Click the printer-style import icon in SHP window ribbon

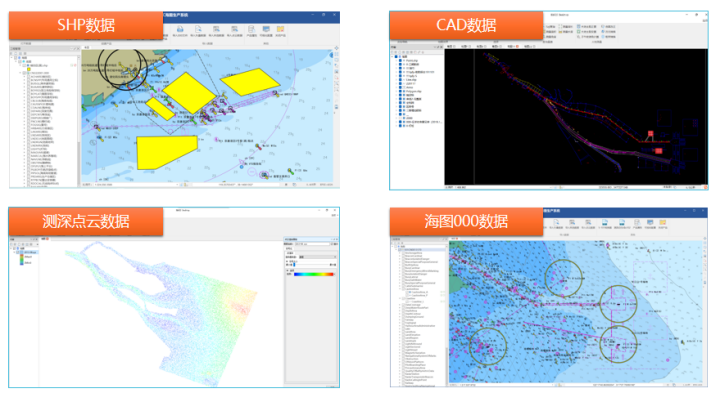tap(180, 29)
